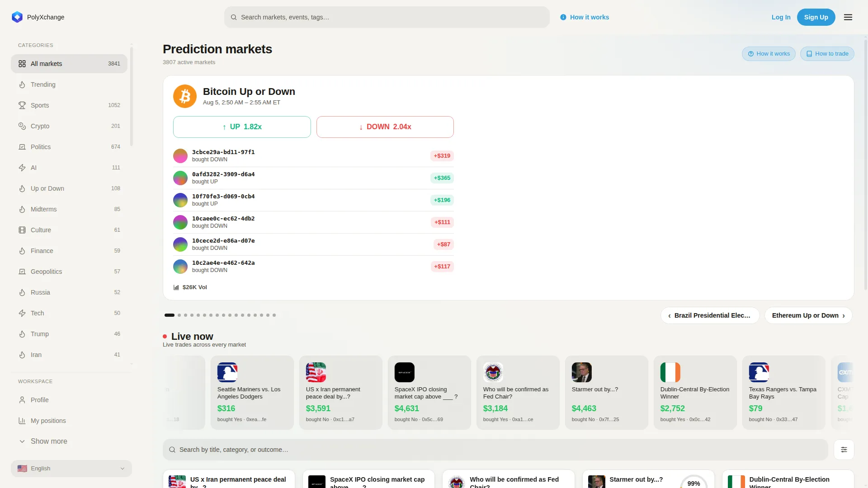The height and width of the screenshot is (488, 868).
Task: Click the Crypto coins icon
Action: coord(22,126)
